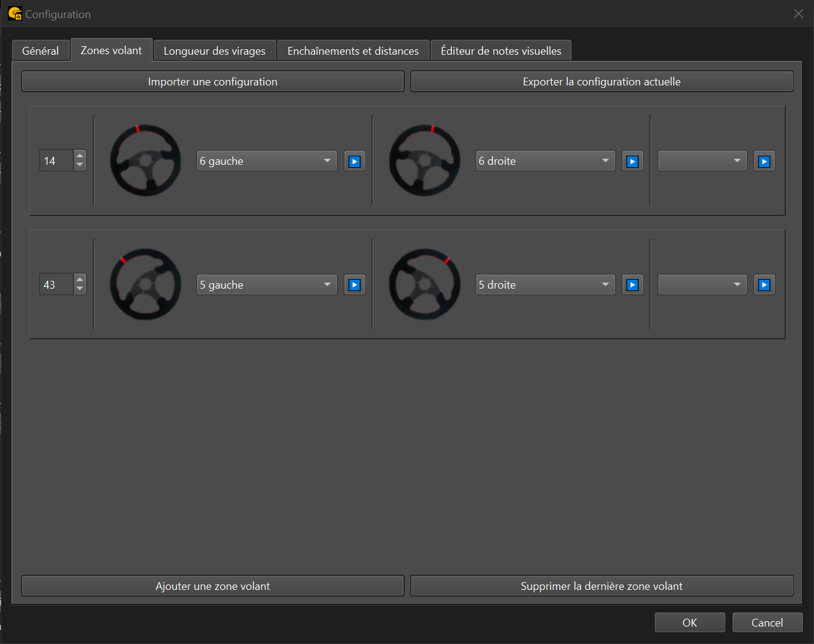Play the '5 gauche' sound preview
Viewport: 814px width, 644px height.
point(354,285)
